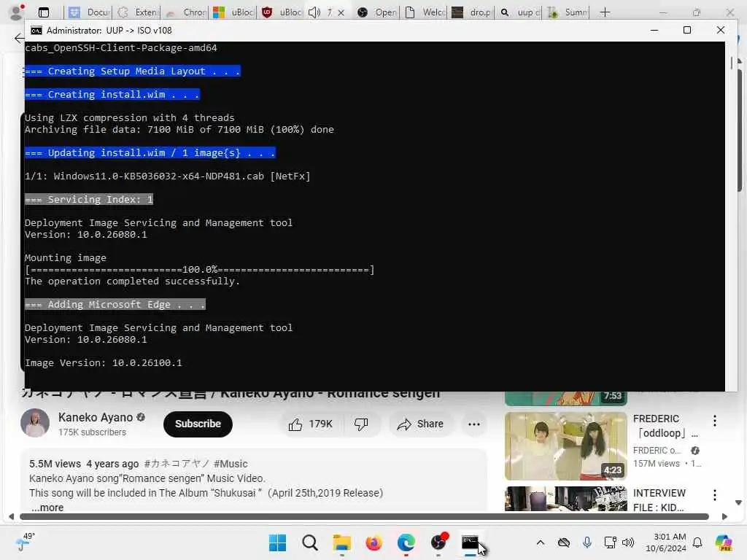Click the horizontal scrollbar left arrow
Screen dimensions: 747x560
(11, 517)
